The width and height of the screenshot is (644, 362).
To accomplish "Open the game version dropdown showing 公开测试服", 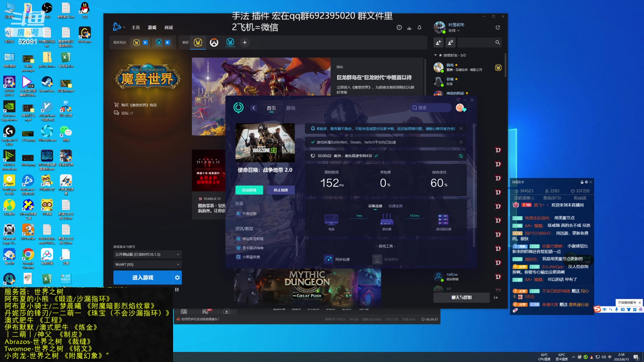I will pyautogui.click(x=147, y=255).
